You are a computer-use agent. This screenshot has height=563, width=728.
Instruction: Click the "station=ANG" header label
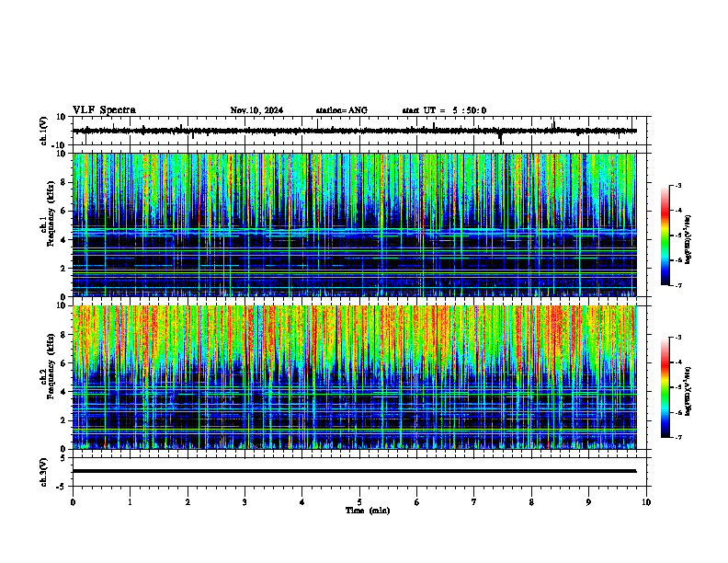(342, 110)
